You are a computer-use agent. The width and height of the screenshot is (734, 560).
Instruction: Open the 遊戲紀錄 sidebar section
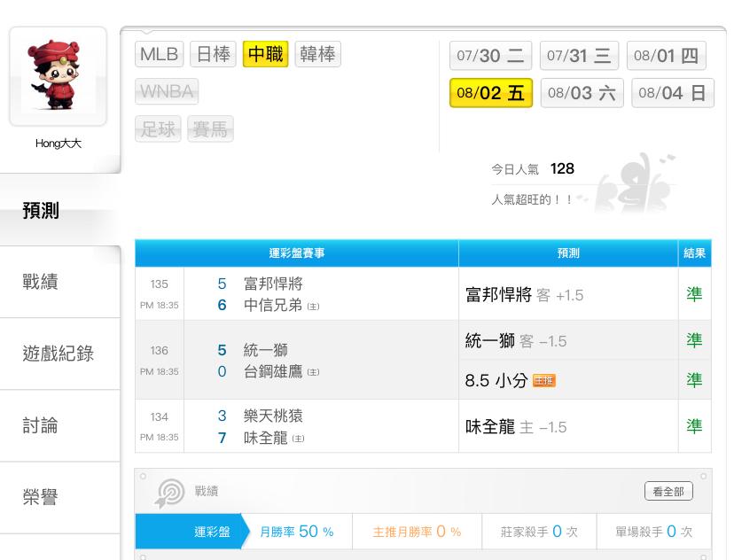pos(60,354)
